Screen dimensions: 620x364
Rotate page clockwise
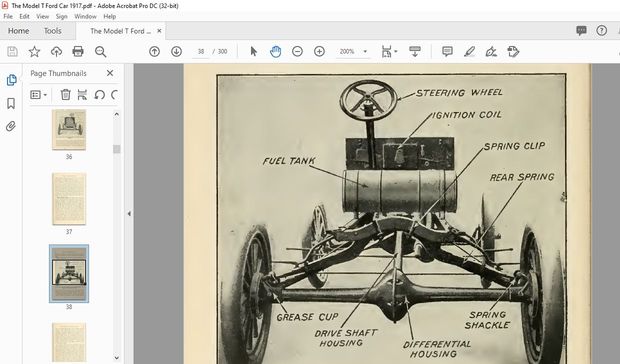[x=114, y=94]
